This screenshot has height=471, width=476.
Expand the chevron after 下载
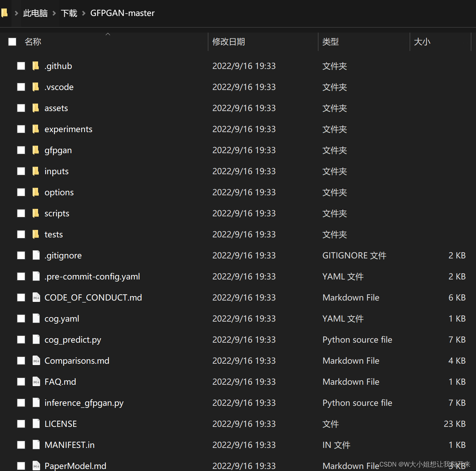[84, 13]
